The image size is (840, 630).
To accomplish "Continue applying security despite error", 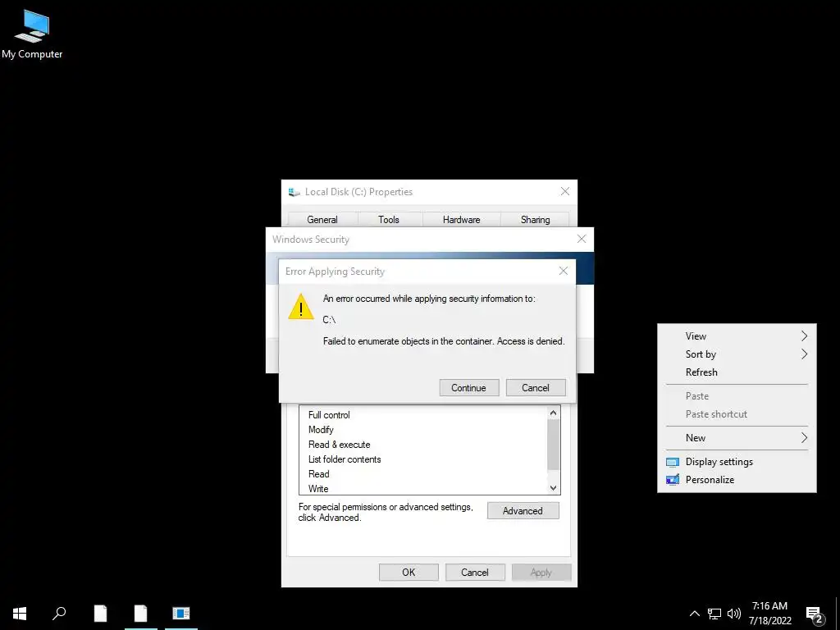I will (468, 388).
